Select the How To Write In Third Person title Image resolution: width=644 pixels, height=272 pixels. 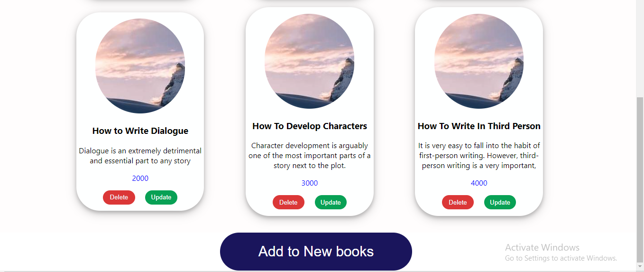tap(479, 126)
